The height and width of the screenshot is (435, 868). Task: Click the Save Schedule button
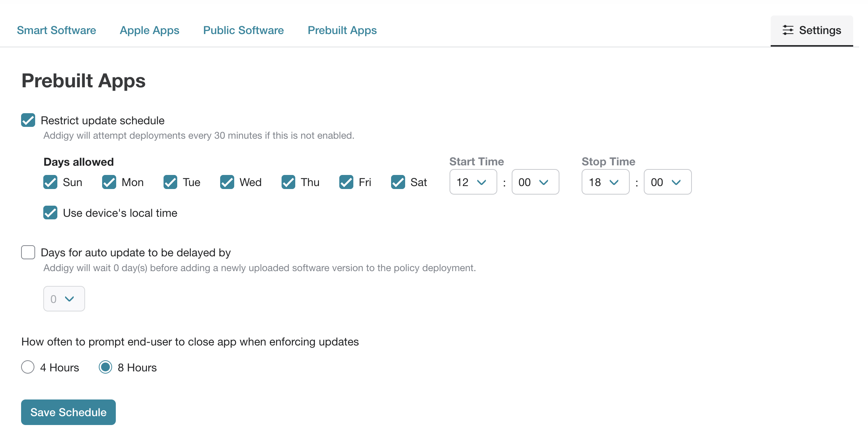(x=68, y=412)
